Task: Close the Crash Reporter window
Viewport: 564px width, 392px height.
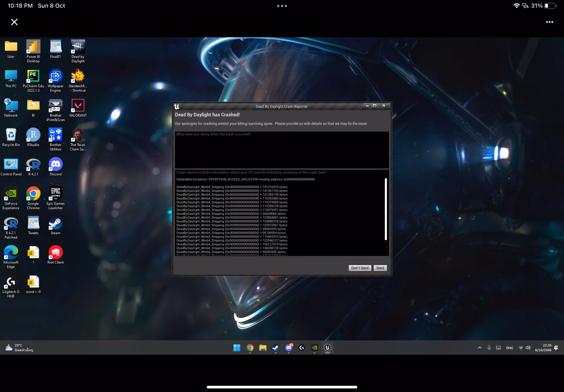Action: [x=384, y=105]
